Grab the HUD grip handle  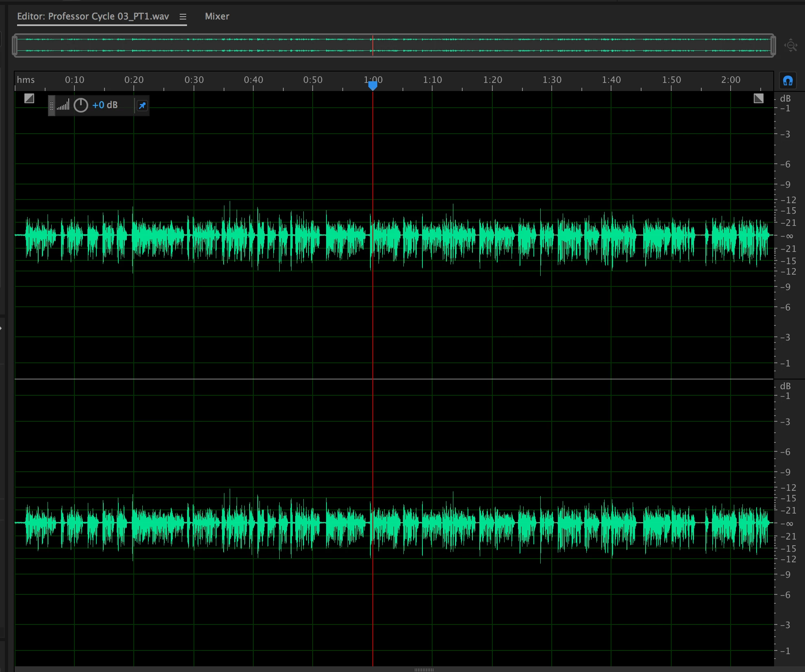click(x=52, y=106)
